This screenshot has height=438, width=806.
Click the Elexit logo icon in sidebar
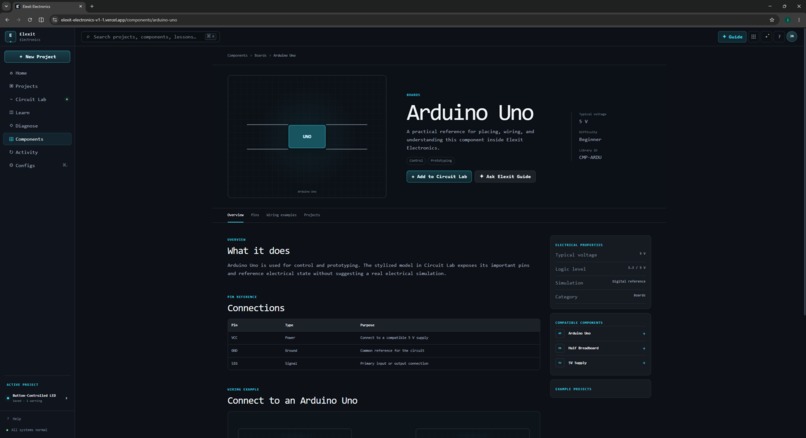tap(10, 36)
